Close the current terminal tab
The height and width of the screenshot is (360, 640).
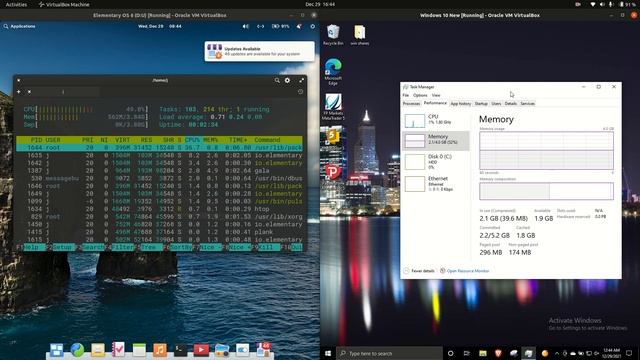coord(29,92)
